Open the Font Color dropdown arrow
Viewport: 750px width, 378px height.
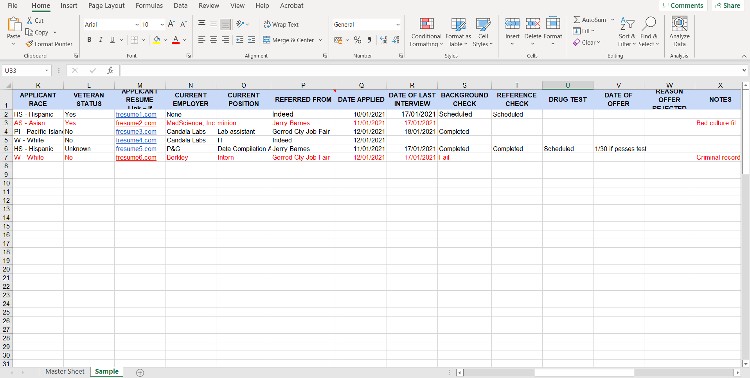[184, 40]
